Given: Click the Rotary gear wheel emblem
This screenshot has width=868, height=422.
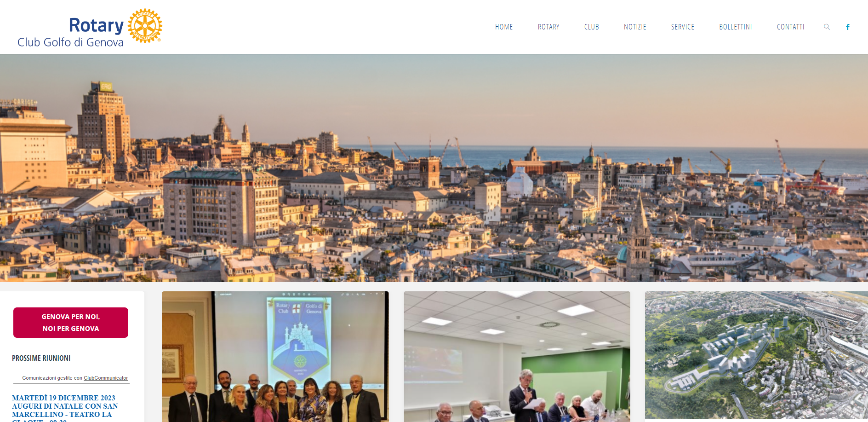Looking at the screenshot, I should 145,26.
